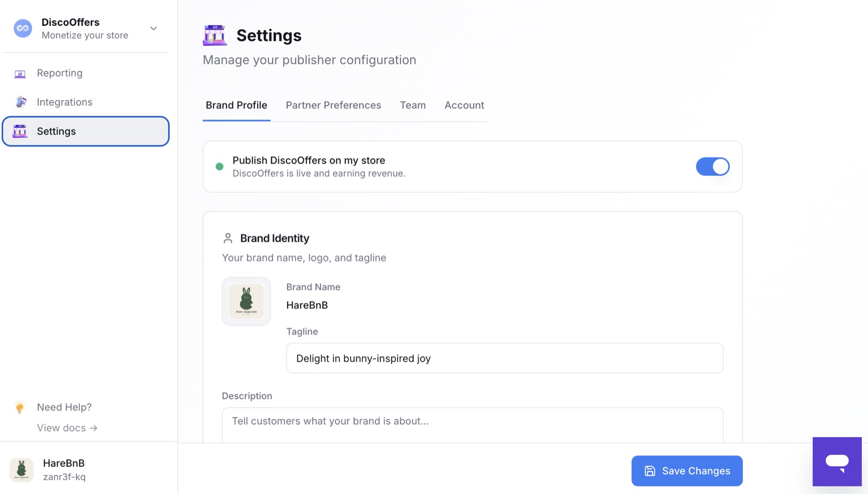Click the Integrations rocket icon in the sidebar
Screen dimensions: 868x494
21,102
